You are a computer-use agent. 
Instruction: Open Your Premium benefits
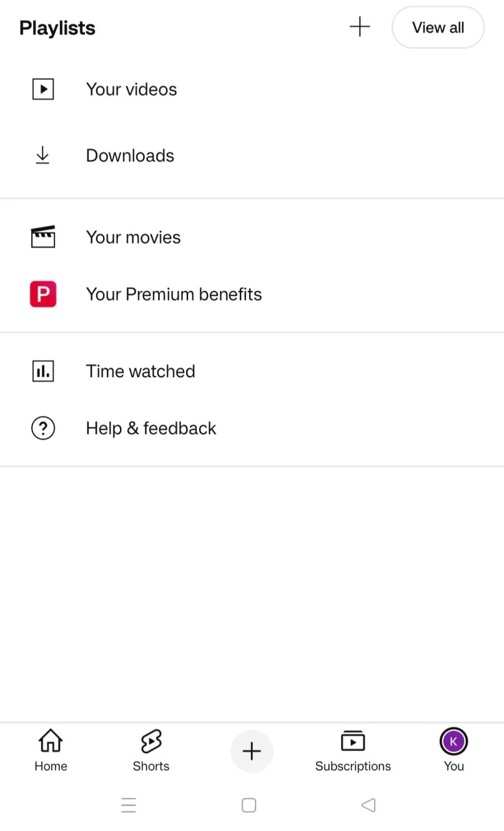252,294
